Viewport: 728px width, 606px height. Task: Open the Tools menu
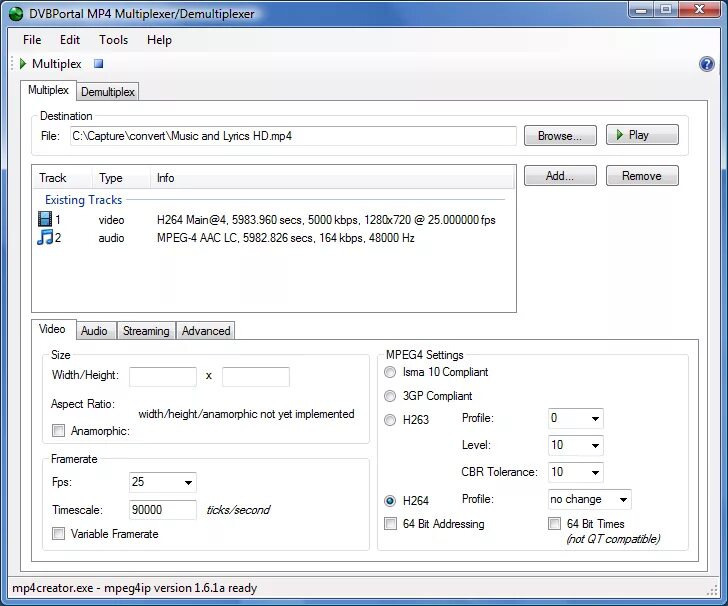(x=113, y=40)
